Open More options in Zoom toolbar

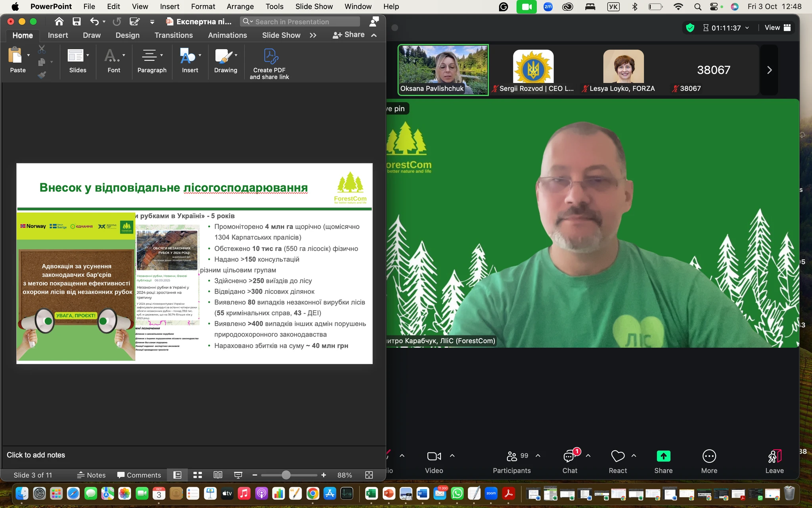[709, 462]
